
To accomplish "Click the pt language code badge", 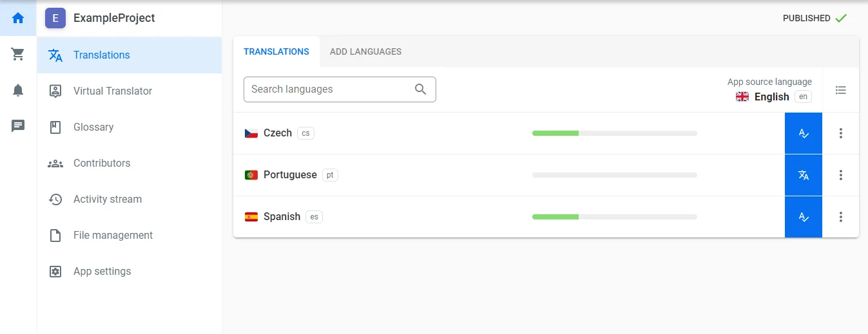I will (x=330, y=175).
